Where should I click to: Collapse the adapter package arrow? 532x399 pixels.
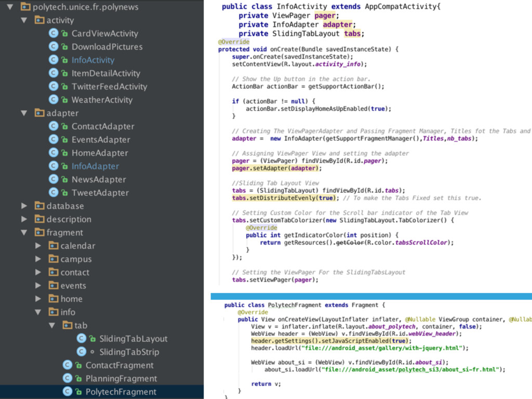pos(24,113)
